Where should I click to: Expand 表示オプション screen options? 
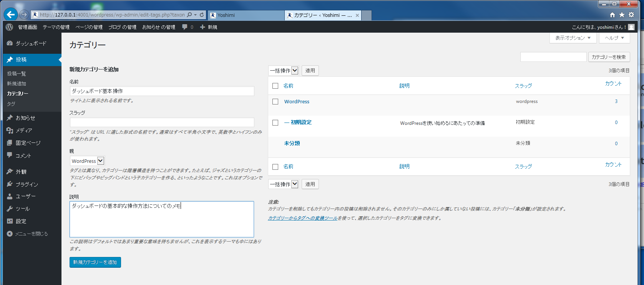[x=573, y=38]
